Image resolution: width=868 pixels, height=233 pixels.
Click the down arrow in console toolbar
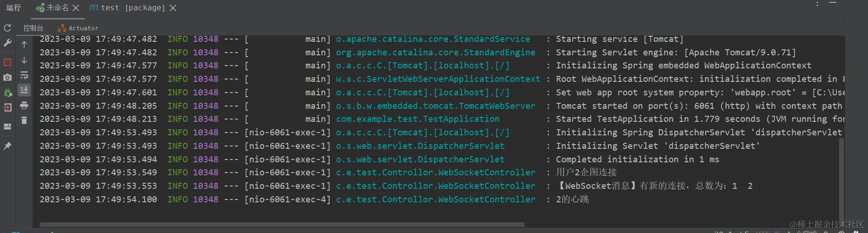coord(24,60)
